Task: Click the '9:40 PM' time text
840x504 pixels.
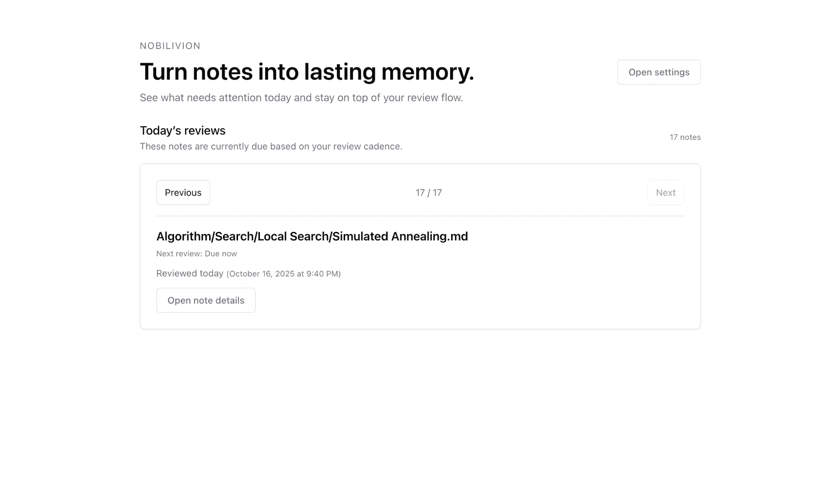Action: click(x=322, y=274)
